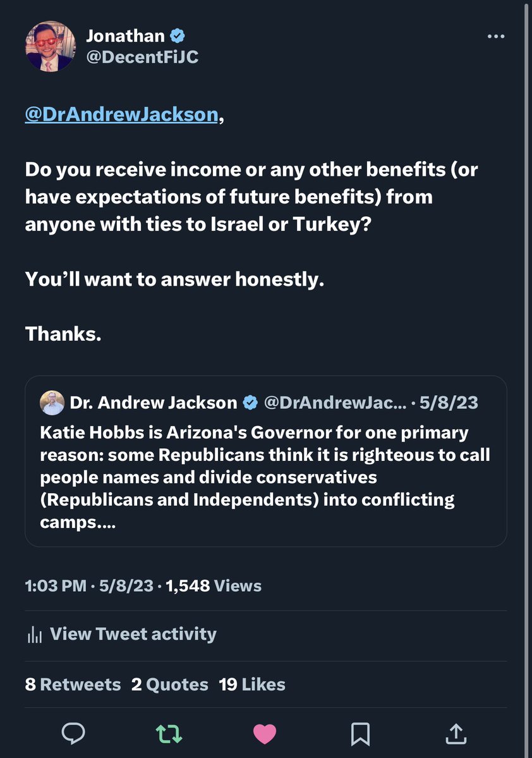This screenshot has height=758, width=532.
Task: Tap Jonathan's blue verified badge
Action: (x=178, y=36)
